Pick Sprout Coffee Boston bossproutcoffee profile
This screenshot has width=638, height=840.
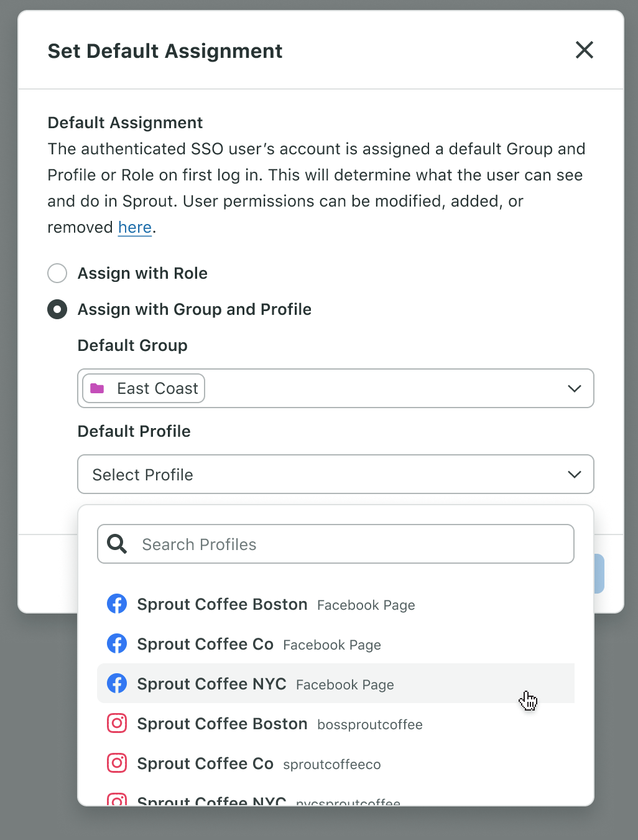coord(336,723)
